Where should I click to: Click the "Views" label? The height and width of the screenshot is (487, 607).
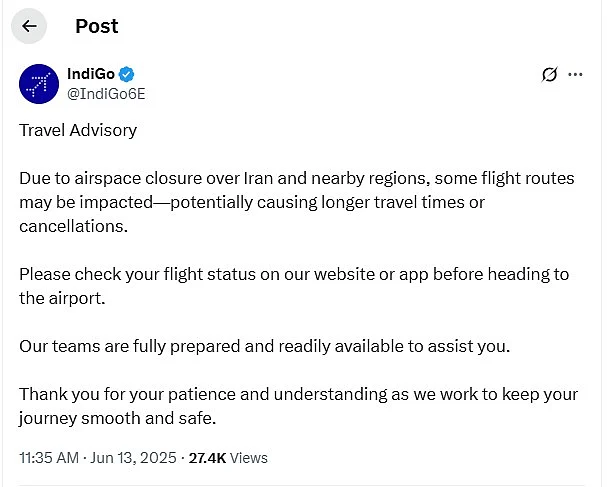[249, 458]
